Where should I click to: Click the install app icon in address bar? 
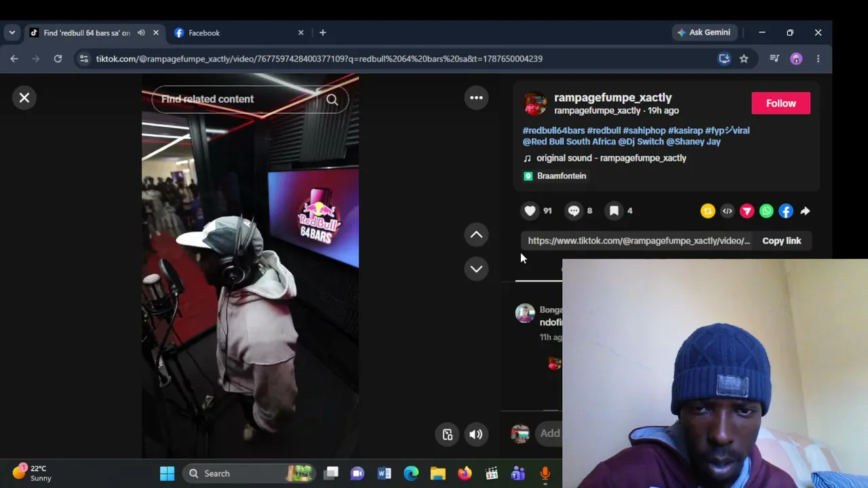coord(724,59)
